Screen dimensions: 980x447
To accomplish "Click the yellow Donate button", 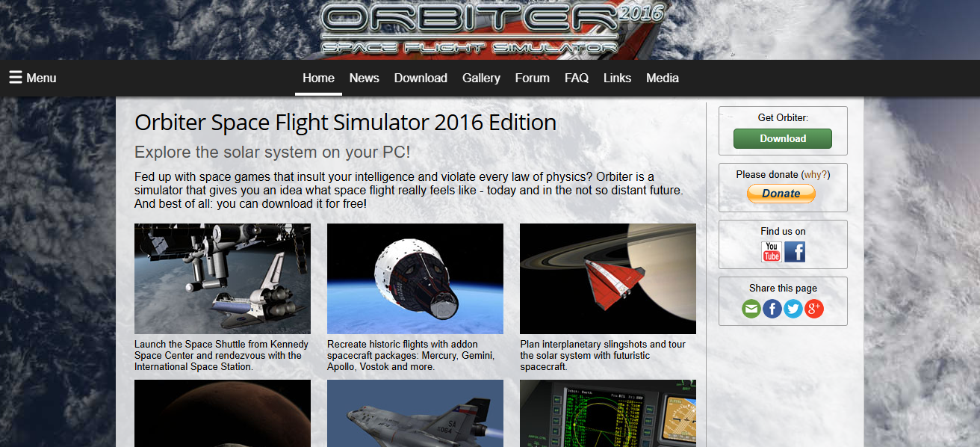I will (x=781, y=194).
